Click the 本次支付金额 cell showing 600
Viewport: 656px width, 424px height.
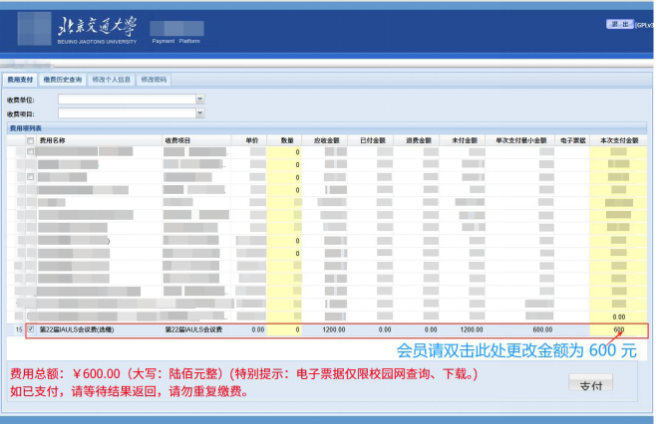click(618, 330)
